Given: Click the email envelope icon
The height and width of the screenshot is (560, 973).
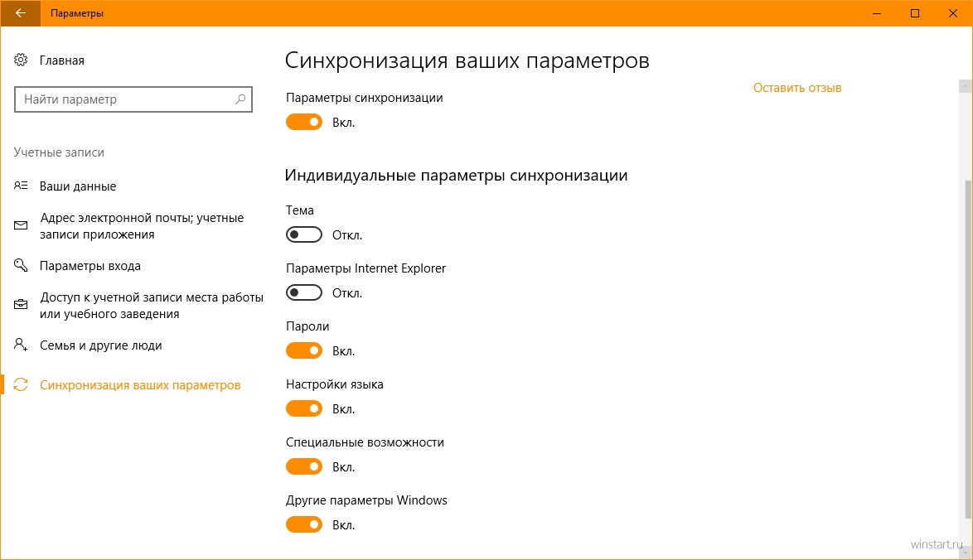Looking at the screenshot, I should click(x=21, y=225).
